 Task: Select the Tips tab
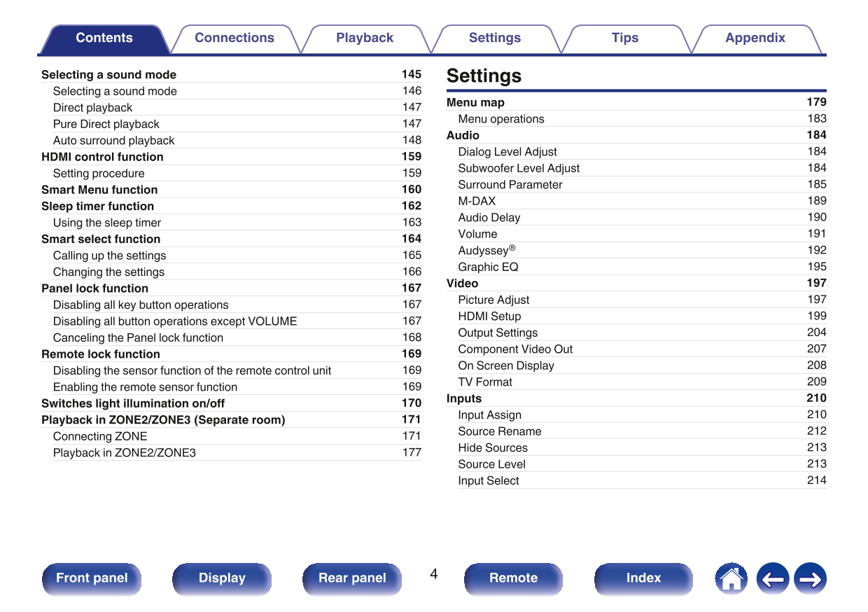click(625, 38)
